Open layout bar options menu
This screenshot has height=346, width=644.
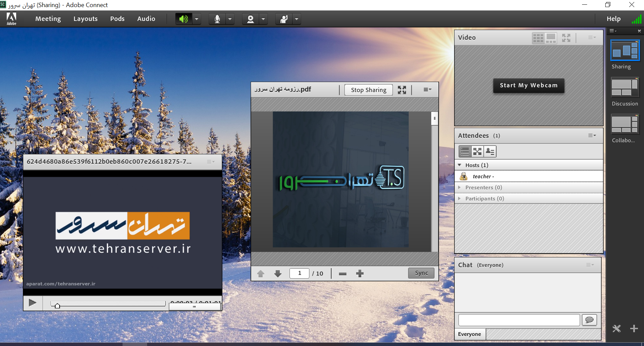pos(613,31)
